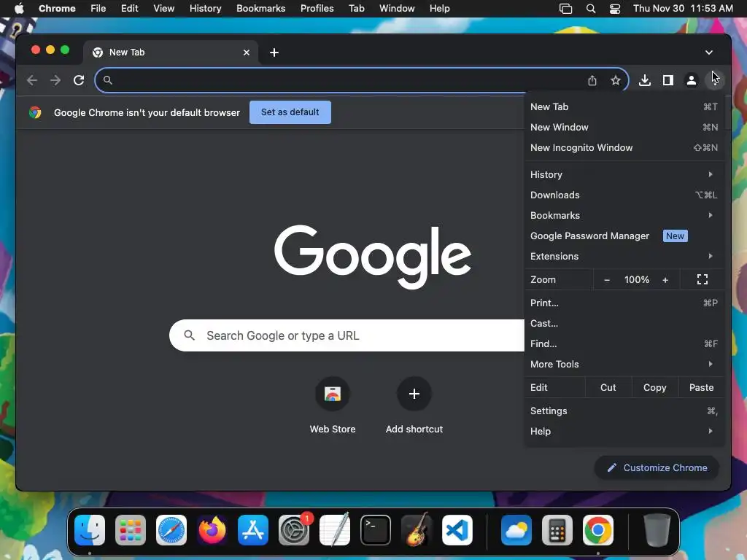
Task: Click Copy in the Edit row
Action: tap(654, 388)
